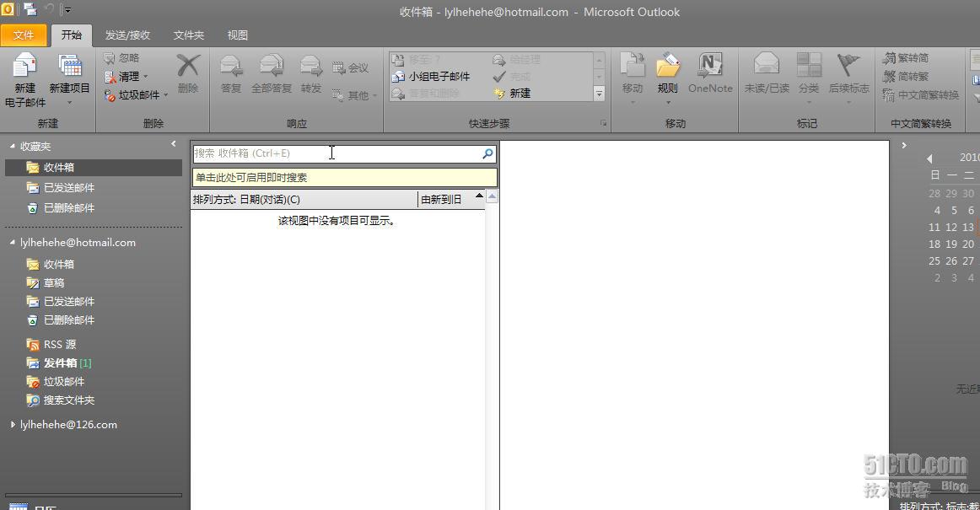Screen dimensions: 980x510
Task: Go to the previous month in the calendar
Action: click(x=929, y=158)
